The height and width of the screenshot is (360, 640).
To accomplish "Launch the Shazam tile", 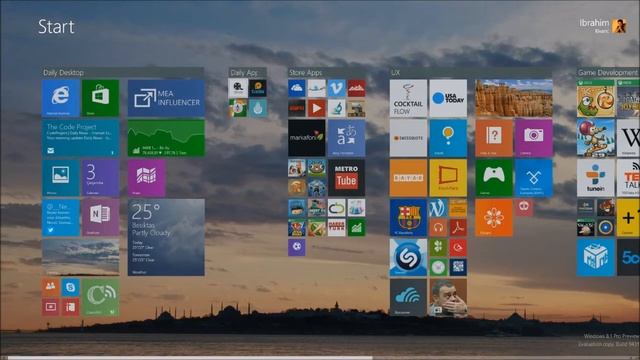I will pos(408,257).
